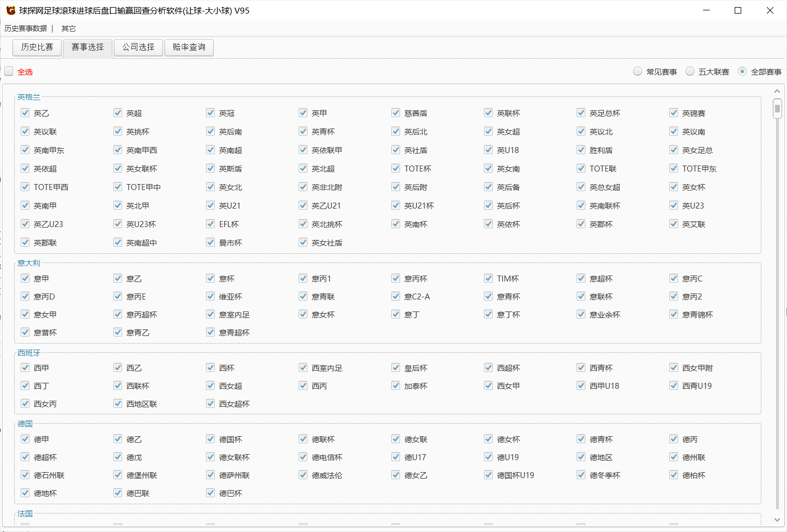The image size is (787, 532).
Task: Uncheck the TOTE杯 checkbox
Action: pyautogui.click(x=396, y=168)
